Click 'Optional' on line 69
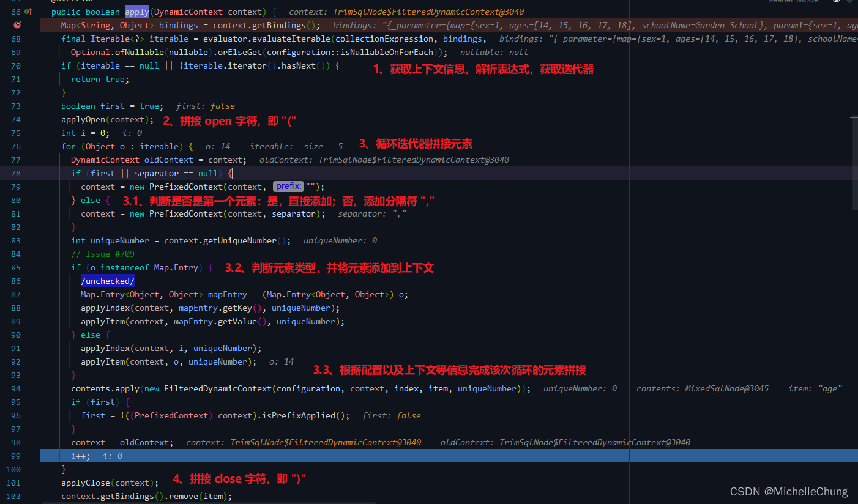The height and width of the screenshot is (504, 858). (91, 52)
